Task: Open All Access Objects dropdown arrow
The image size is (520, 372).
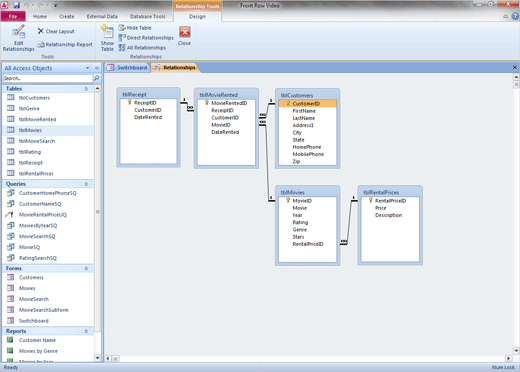Action: tap(87, 68)
